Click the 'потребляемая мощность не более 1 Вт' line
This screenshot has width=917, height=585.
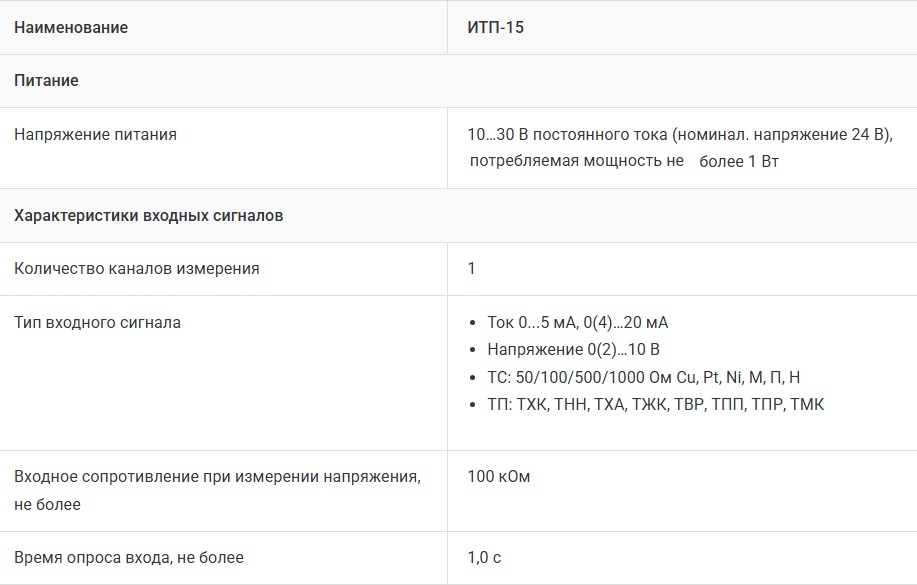pos(622,161)
